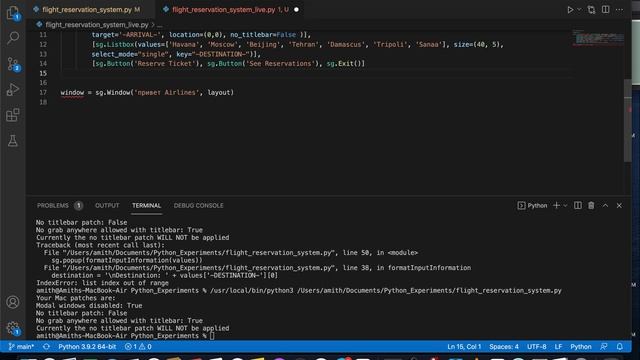Image resolution: width=640 pixels, height=360 pixels.
Task: Select the Terminal panel tab
Action: click(147, 206)
